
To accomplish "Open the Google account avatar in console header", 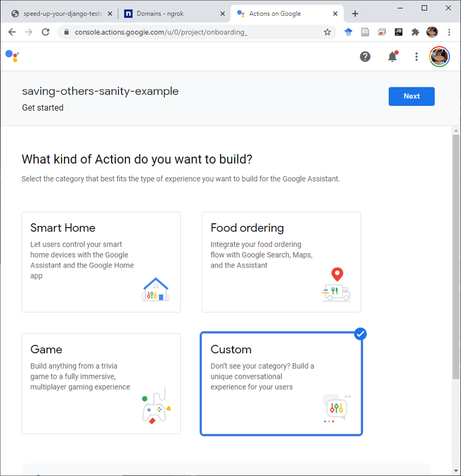I will pyautogui.click(x=439, y=57).
